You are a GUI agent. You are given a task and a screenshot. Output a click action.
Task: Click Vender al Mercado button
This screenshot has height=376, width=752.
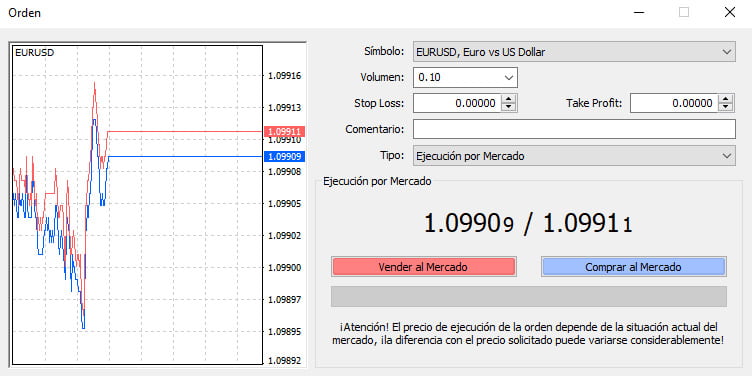pos(423,267)
